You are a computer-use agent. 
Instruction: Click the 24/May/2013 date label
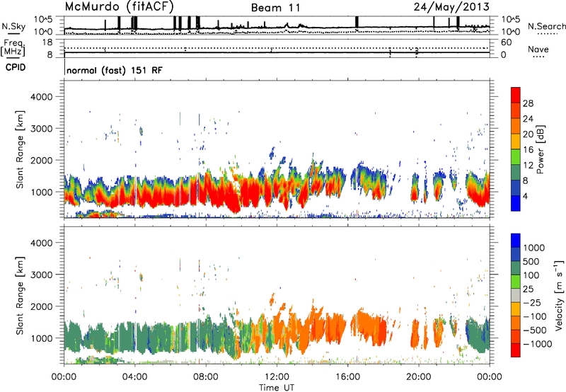[x=451, y=6]
